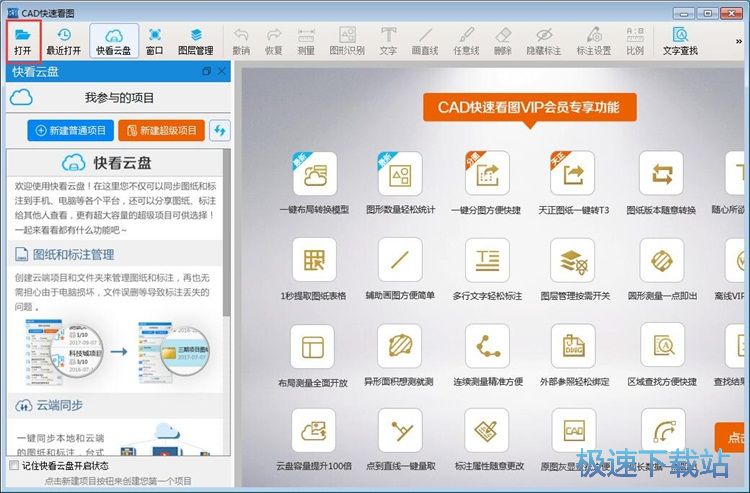Viewport: 750px width, 493px height.
Task: Click the 云端同步 section heading
Action: tap(59, 405)
